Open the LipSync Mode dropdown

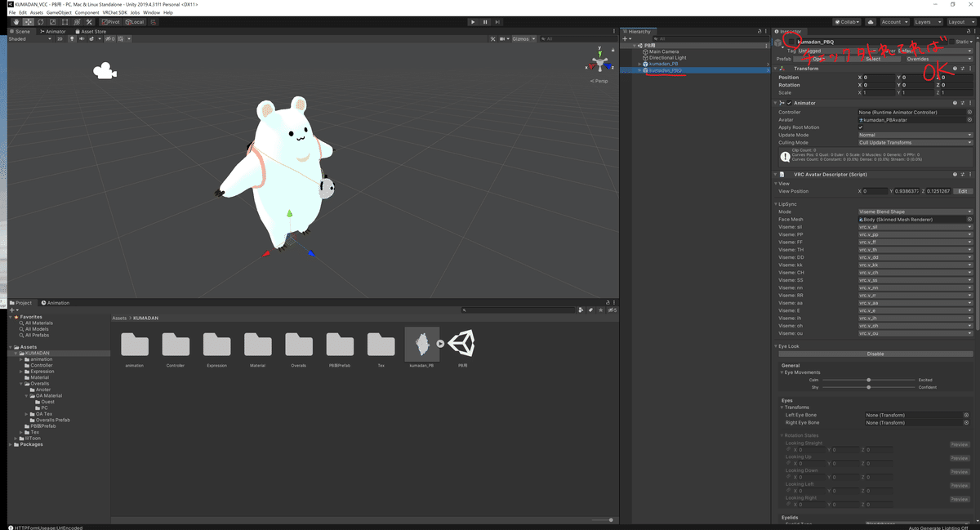click(x=915, y=212)
